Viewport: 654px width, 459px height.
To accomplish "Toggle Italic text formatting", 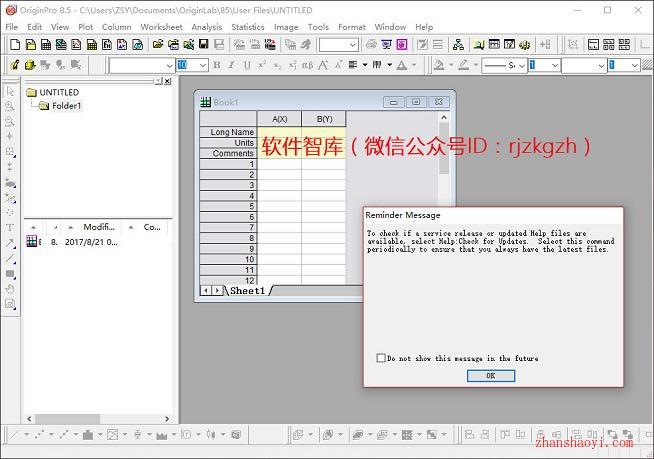I will tap(232, 65).
